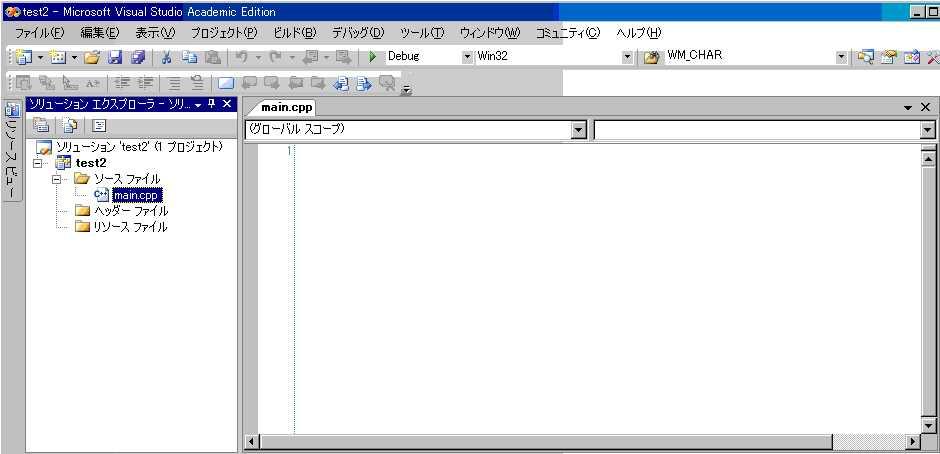Open the プロジェクト(P) menu
The image size is (940, 454).
224,32
